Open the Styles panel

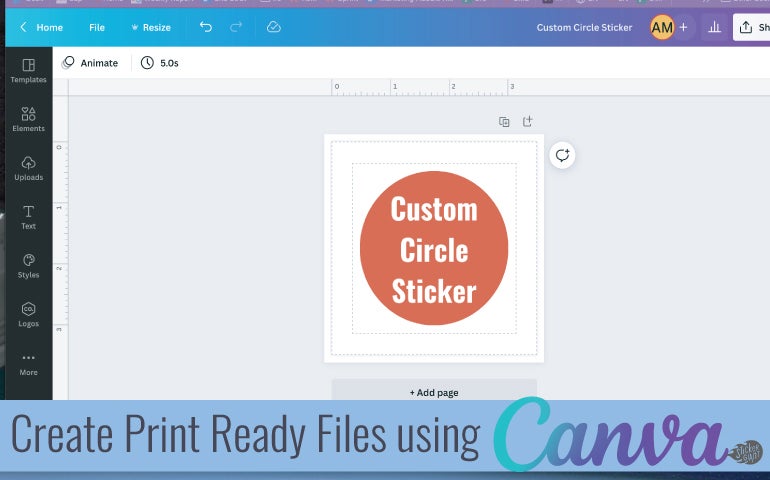(x=28, y=266)
